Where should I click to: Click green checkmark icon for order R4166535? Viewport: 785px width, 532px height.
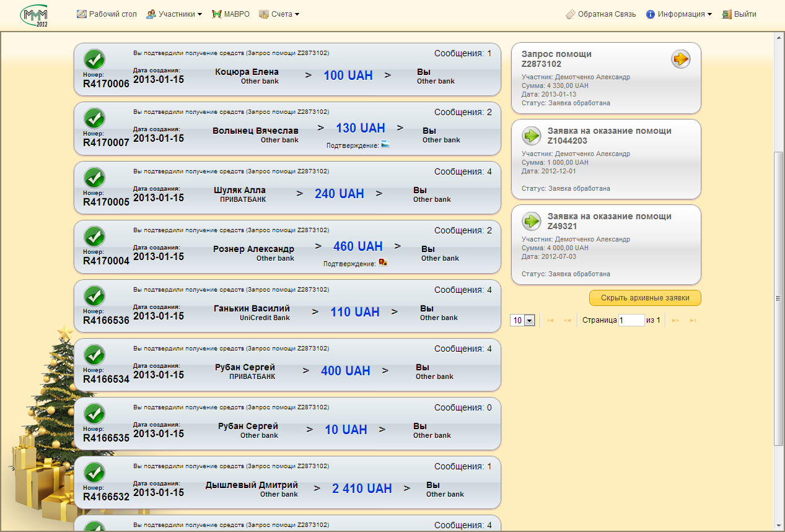pos(94,414)
